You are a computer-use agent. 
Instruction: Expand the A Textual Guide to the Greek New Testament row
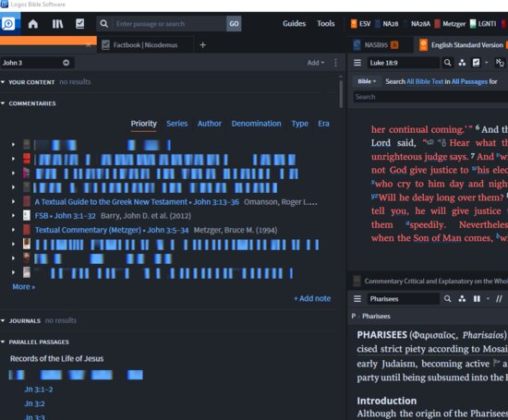(13, 201)
